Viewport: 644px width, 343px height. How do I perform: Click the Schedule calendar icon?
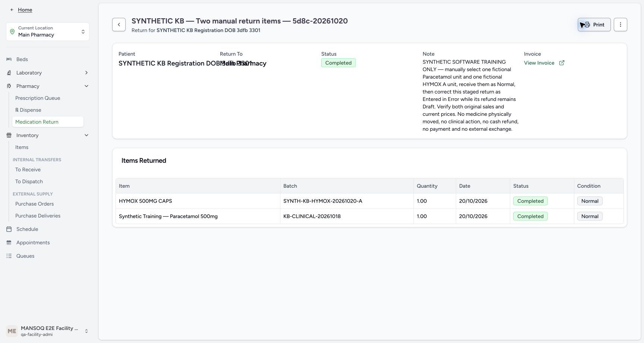click(x=9, y=229)
